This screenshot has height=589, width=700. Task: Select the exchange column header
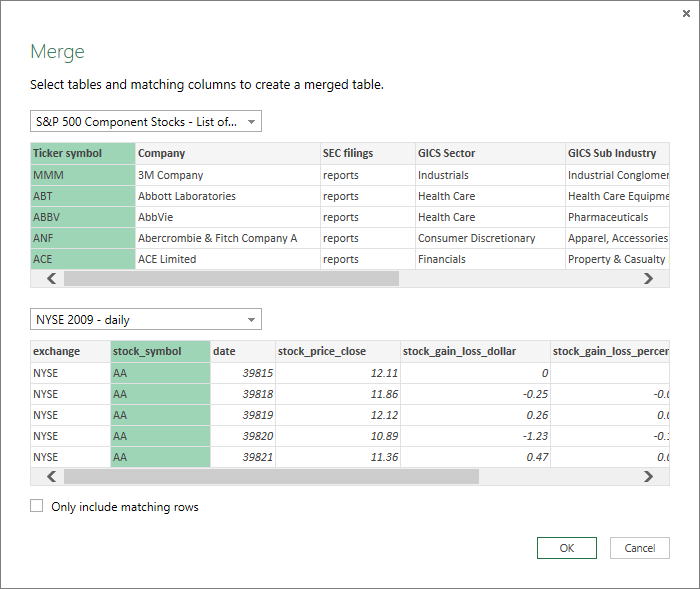(70, 351)
